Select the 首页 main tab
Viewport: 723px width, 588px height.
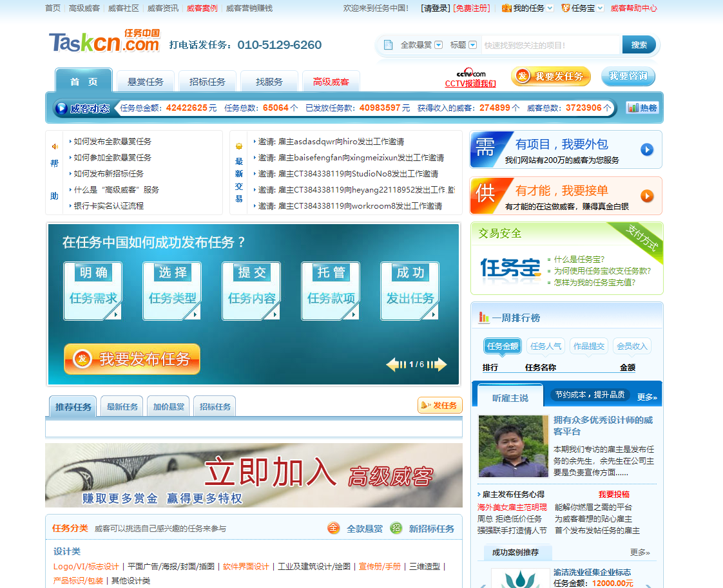[x=84, y=82]
